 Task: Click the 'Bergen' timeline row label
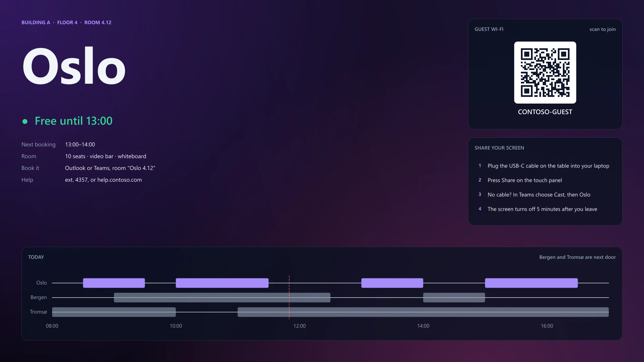(39, 297)
